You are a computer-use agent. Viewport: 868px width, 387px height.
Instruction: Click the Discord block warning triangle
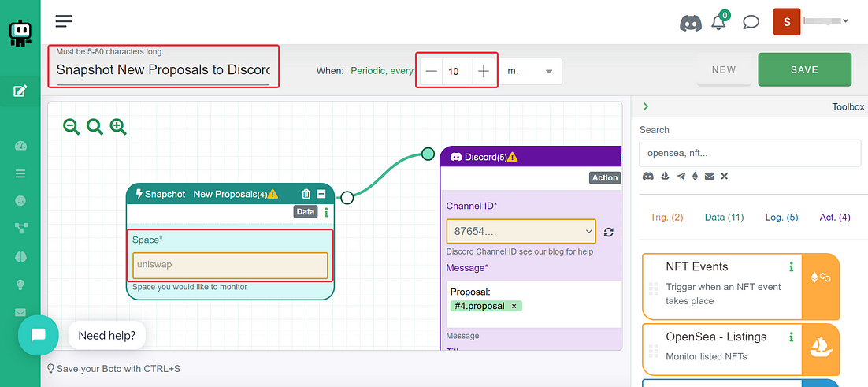513,157
